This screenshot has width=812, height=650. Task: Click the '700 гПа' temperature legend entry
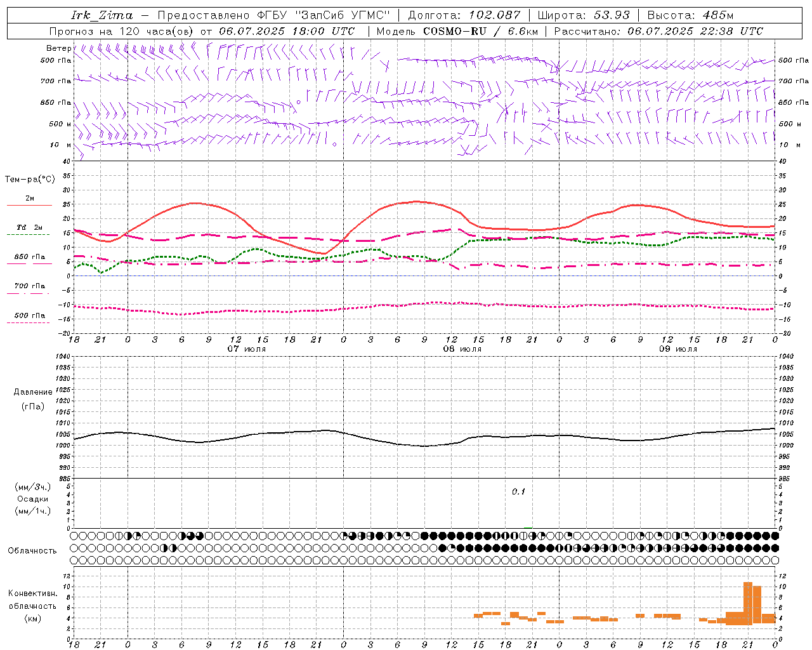[30, 286]
